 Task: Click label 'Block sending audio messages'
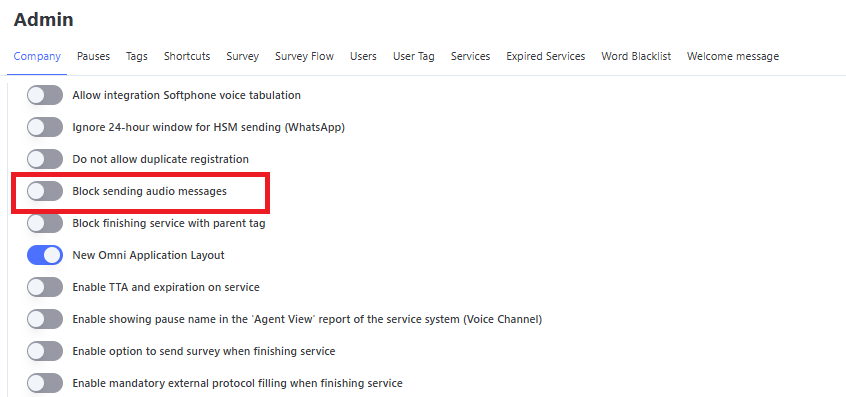(149, 191)
